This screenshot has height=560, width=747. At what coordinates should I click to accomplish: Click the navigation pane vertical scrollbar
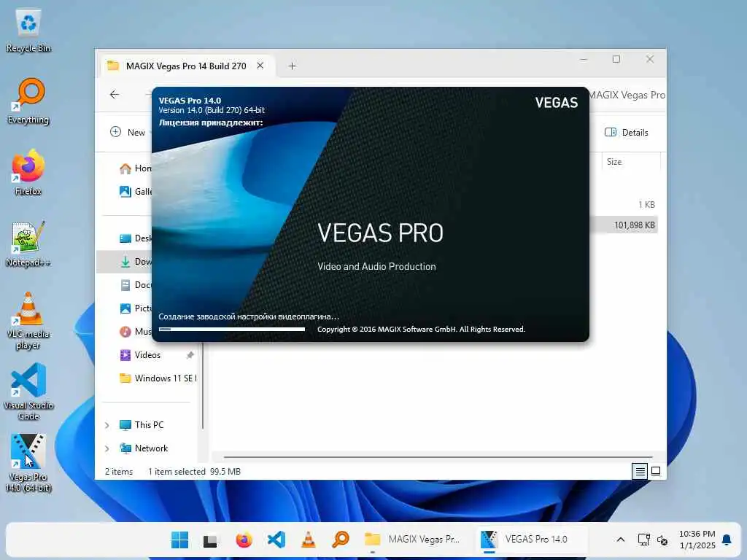point(203,386)
